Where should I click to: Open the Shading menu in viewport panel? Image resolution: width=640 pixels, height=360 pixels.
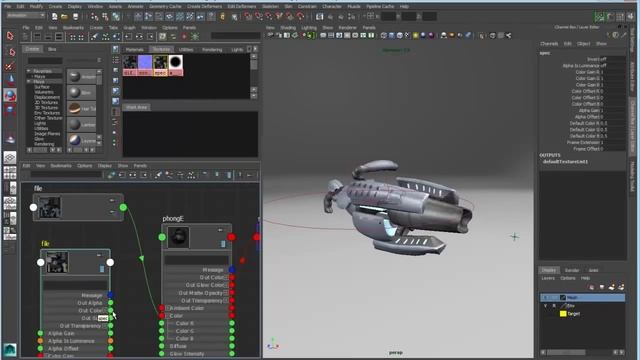[x=288, y=28]
